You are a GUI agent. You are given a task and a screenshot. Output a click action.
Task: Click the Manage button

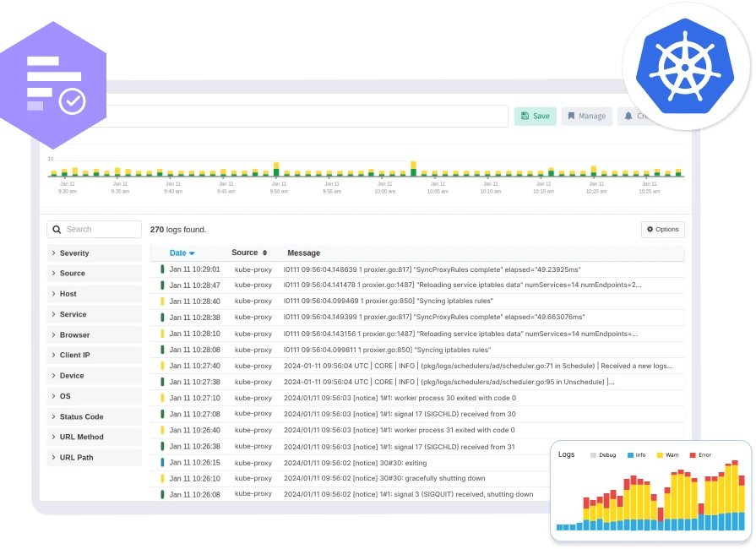pyautogui.click(x=586, y=116)
